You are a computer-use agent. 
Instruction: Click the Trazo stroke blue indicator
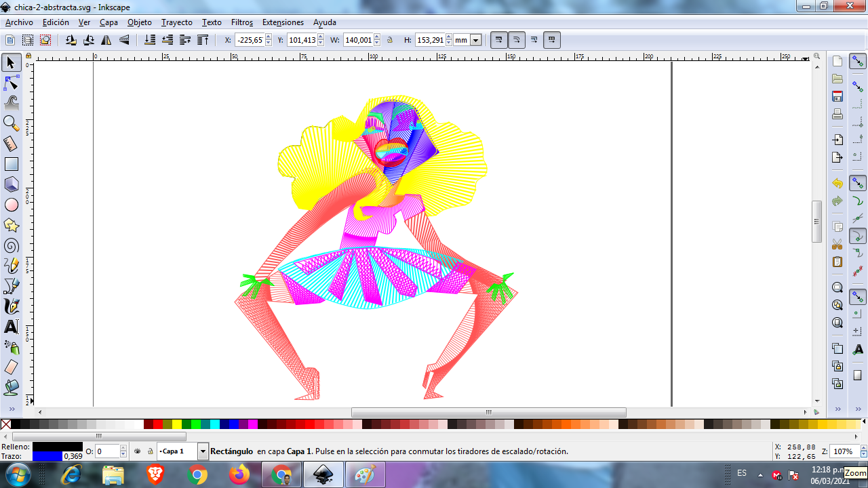pos(47,456)
